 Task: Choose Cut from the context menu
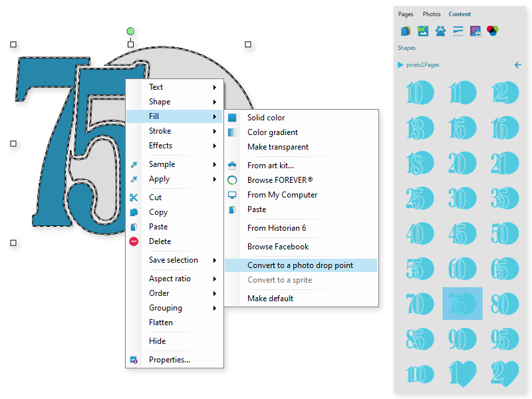174,198
